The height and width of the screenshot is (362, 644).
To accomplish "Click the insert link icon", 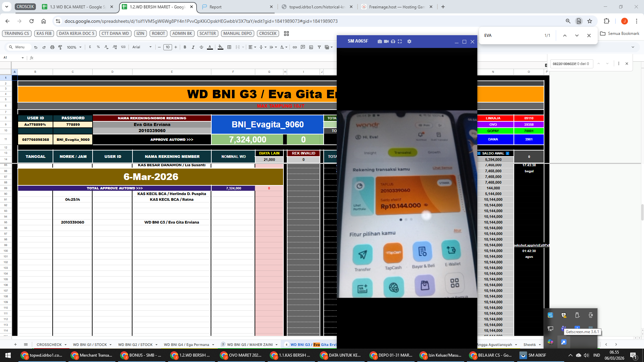I will coord(294,47).
